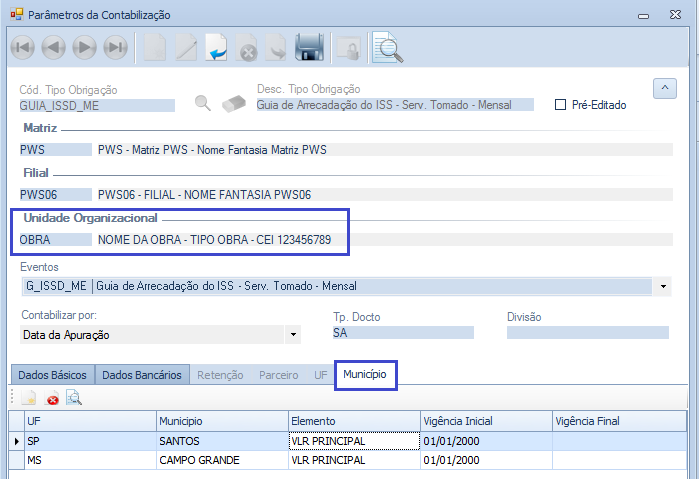Click the Unidade Organizacional OBRA field
The height and width of the screenshot is (479, 699).
pyautogui.click(x=55, y=240)
